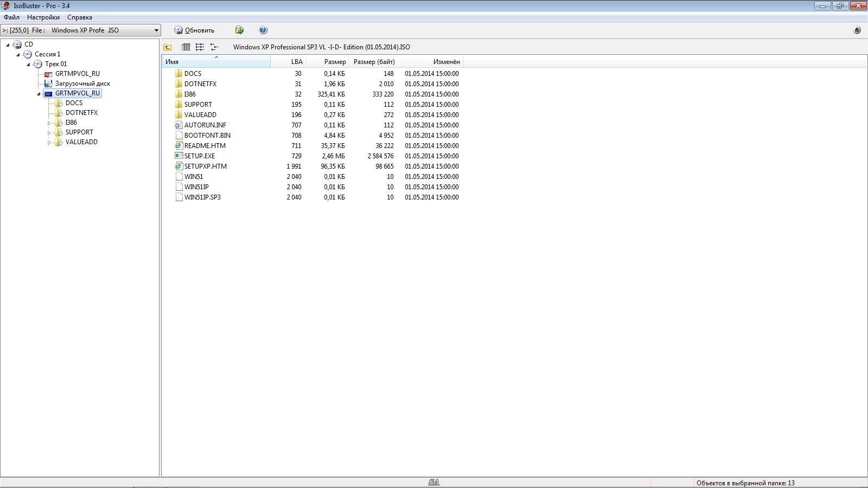Click the 325,41 КБ size cell
Image resolution: width=868 pixels, height=488 pixels.
coord(331,94)
